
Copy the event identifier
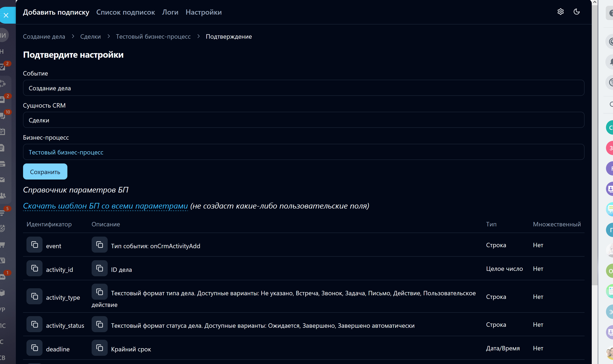[34, 245]
